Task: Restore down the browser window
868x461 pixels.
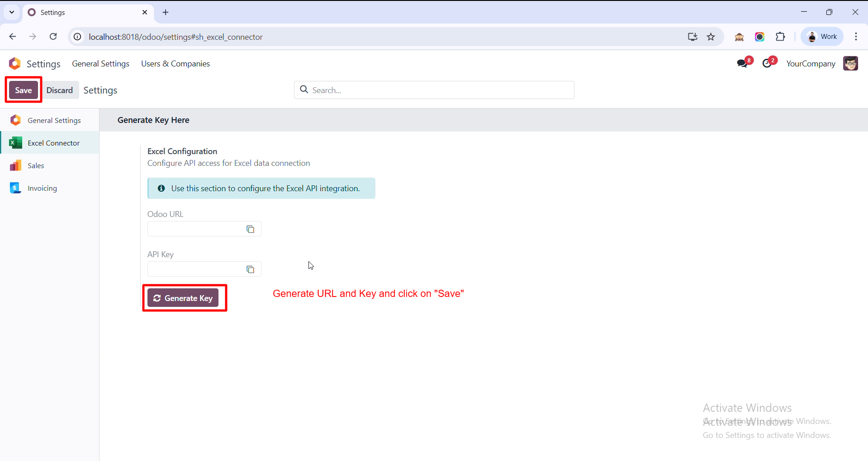Action: click(x=829, y=12)
